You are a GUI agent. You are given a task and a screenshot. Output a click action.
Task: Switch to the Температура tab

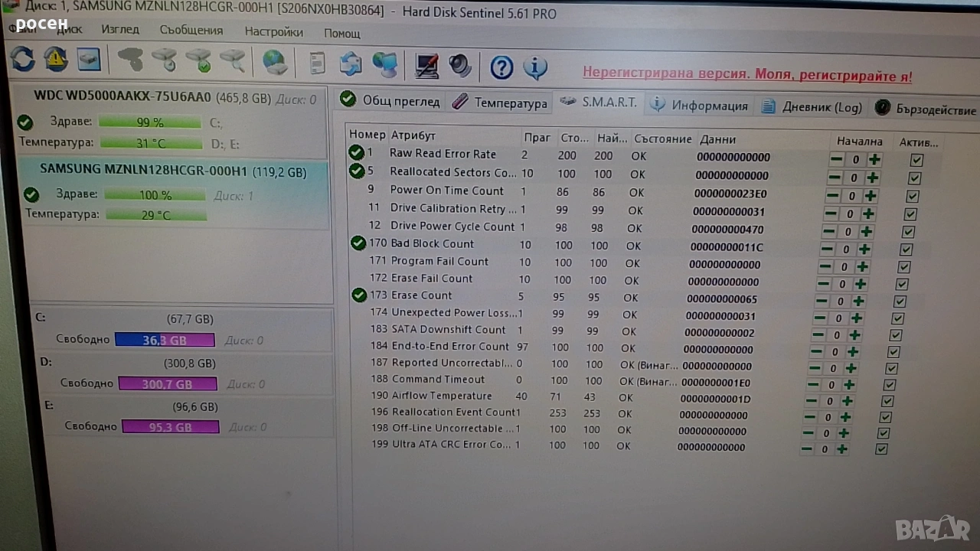[x=499, y=103]
